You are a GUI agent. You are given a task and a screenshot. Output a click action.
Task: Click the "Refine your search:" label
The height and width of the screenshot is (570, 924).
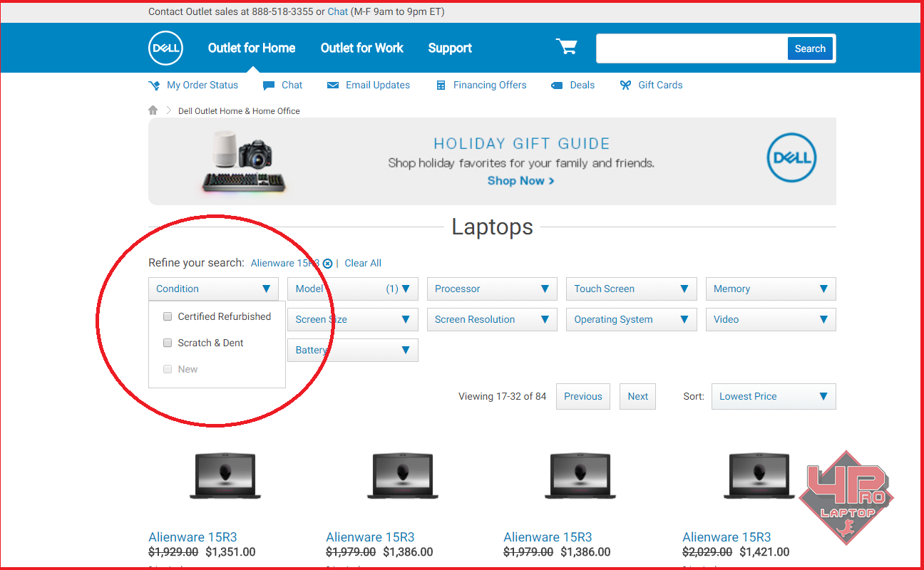pos(196,263)
